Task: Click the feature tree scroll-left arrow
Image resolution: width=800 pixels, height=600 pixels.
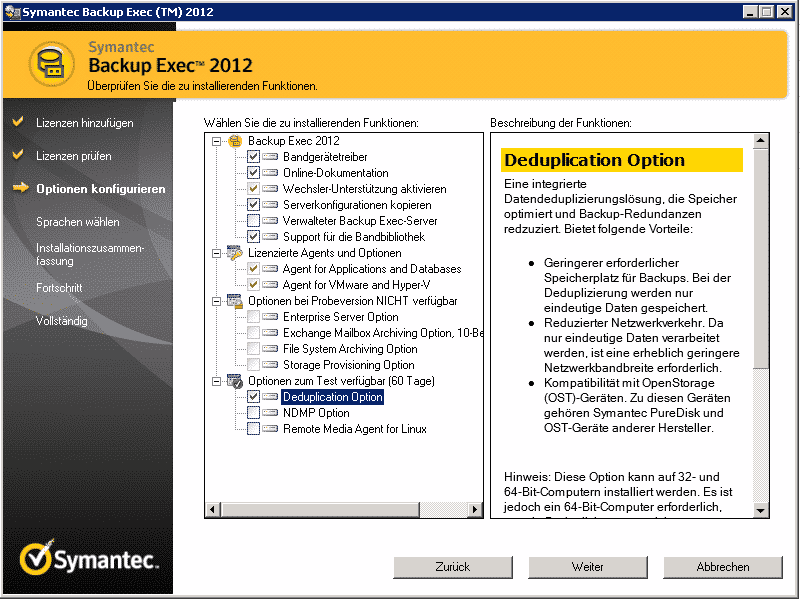Action: 212,509
